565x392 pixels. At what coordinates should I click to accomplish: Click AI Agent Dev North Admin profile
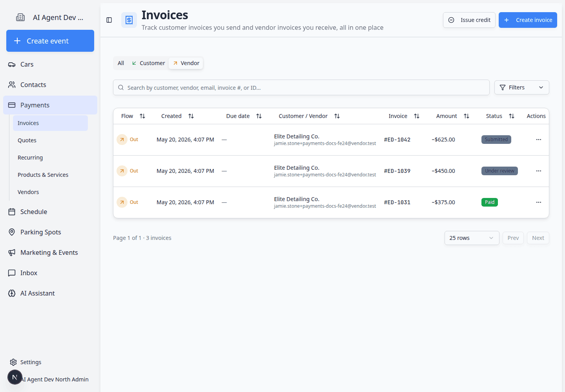click(x=55, y=379)
